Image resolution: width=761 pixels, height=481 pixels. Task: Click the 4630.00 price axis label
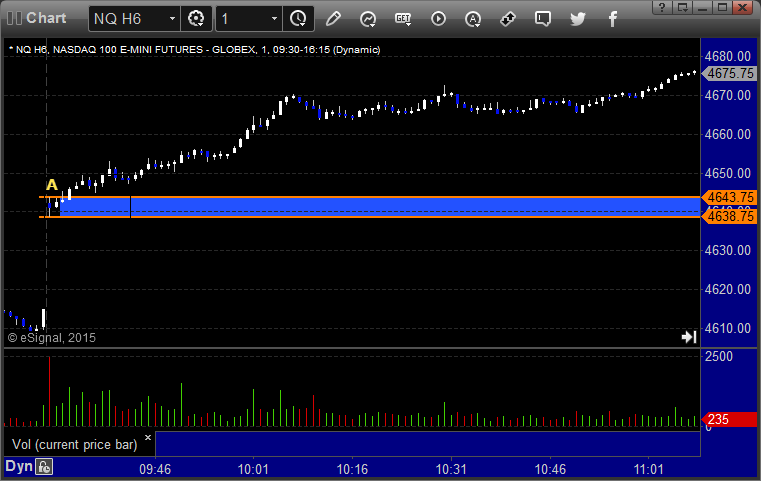click(x=728, y=250)
